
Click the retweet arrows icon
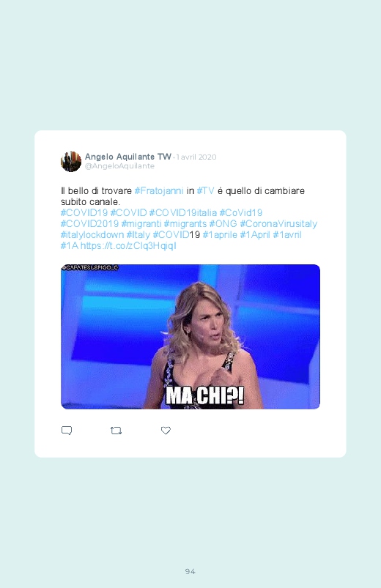pos(116,431)
